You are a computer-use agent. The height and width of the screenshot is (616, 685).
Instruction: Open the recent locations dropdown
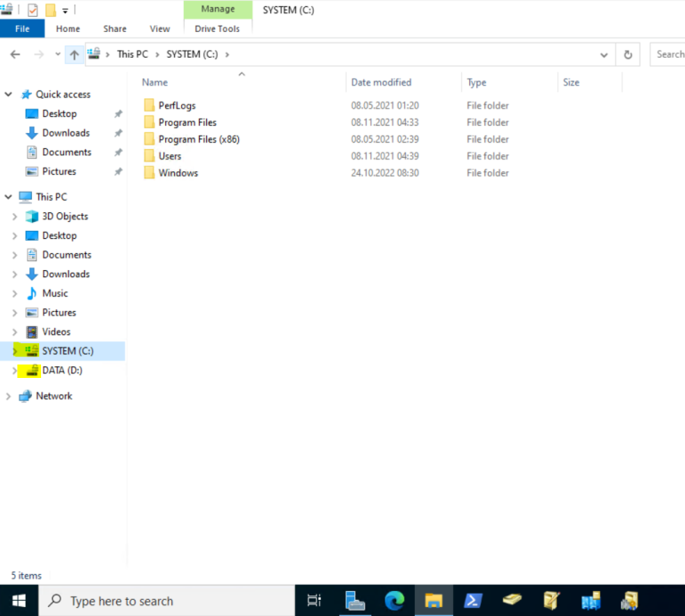pyautogui.click(x=58, y=54)
